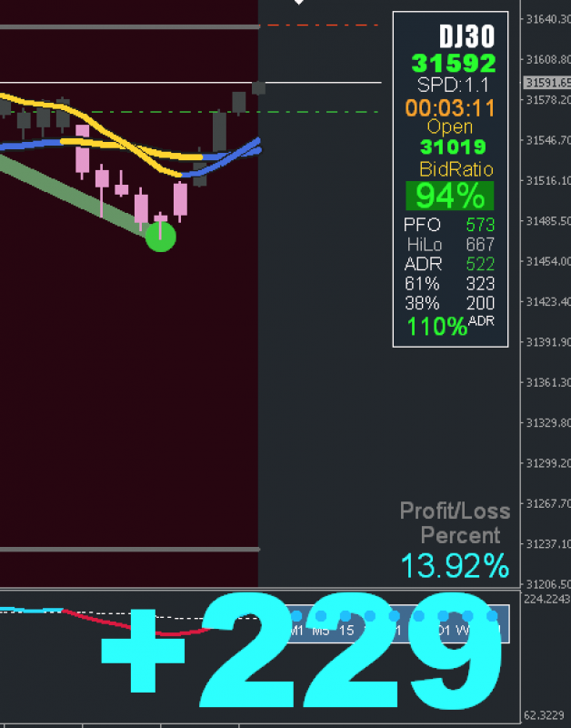Screen dimensions: 571x728
Task: Click the current price tag 31591.65 on axis
Action: pos(547,83)
